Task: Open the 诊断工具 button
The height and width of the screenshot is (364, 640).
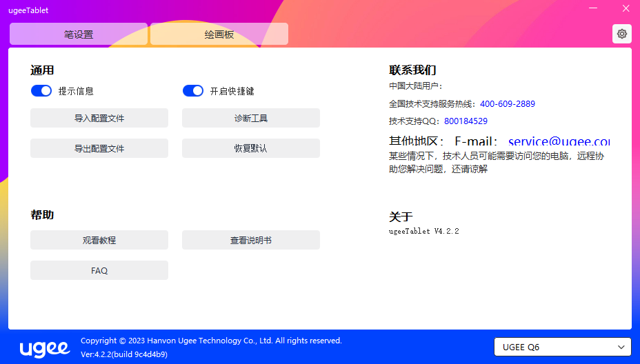Action: click(251, 118)
